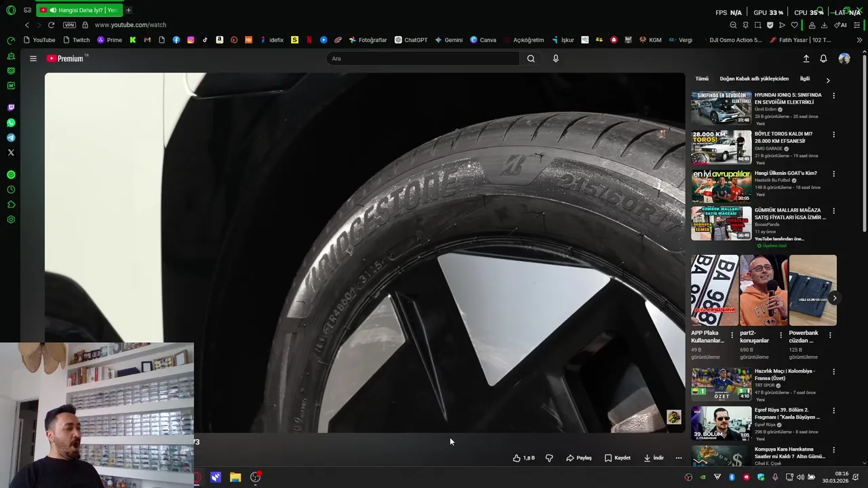The width and height of the screenshot is (868, 488).
Task: Expand hidden bookmarks with double chevron
Action: point(859,40)
